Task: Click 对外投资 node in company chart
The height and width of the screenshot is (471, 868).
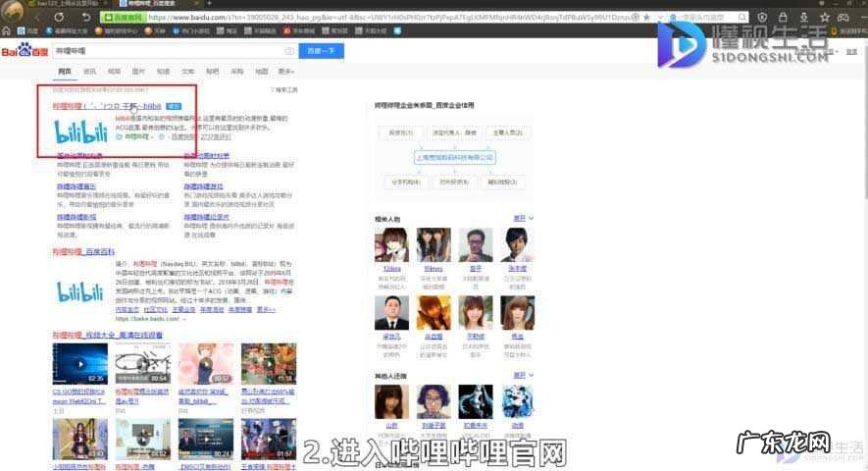Action: pos(454,183)
